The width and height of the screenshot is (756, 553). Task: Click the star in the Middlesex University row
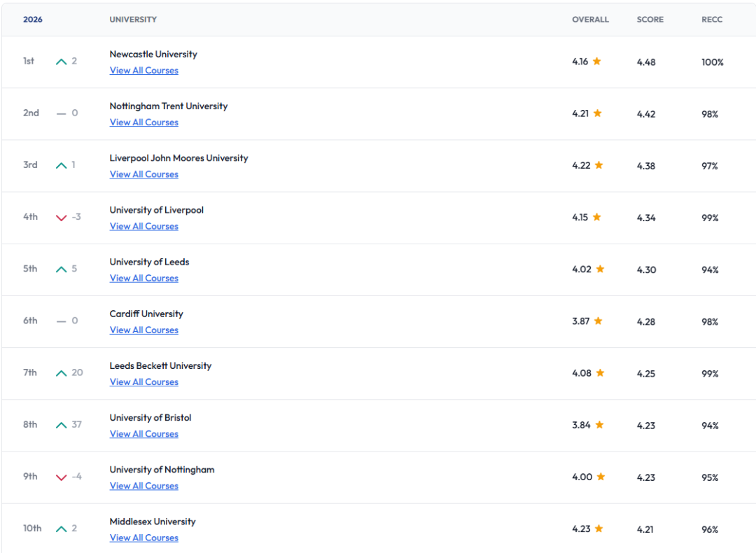[x=598, y=528]
